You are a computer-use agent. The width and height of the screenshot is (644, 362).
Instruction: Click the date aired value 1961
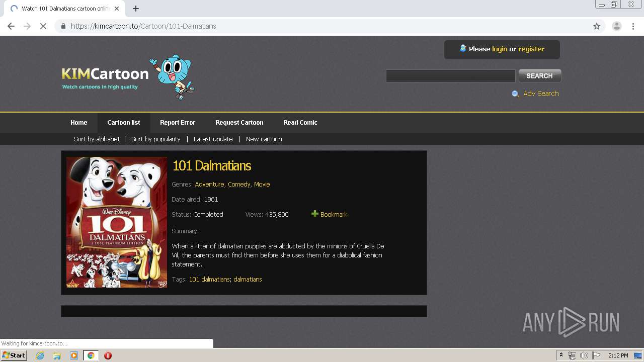211,200
